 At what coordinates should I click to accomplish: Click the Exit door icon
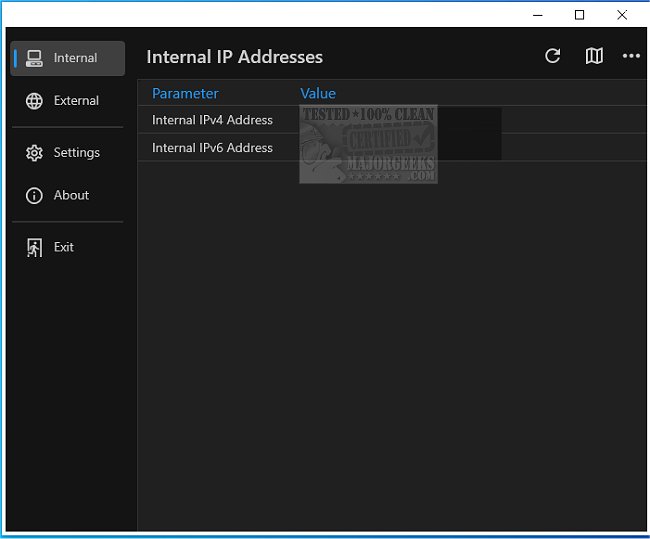click(x=35, y=247)
